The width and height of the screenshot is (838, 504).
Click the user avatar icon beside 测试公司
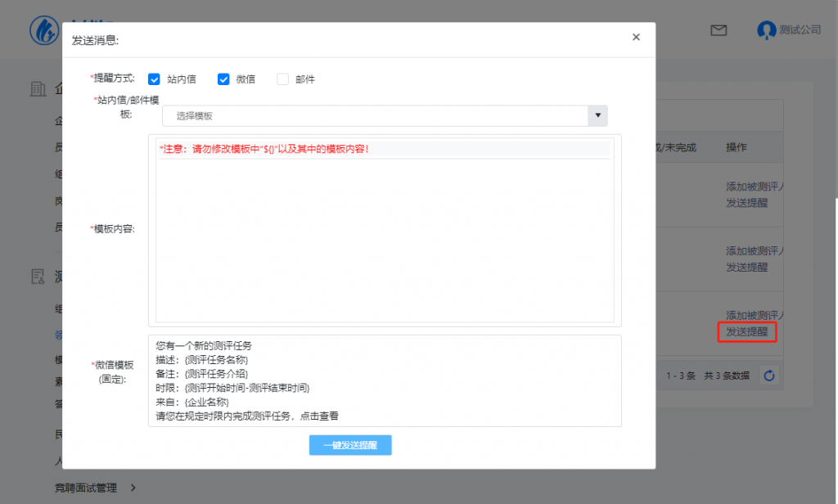[x=766, y=30]
